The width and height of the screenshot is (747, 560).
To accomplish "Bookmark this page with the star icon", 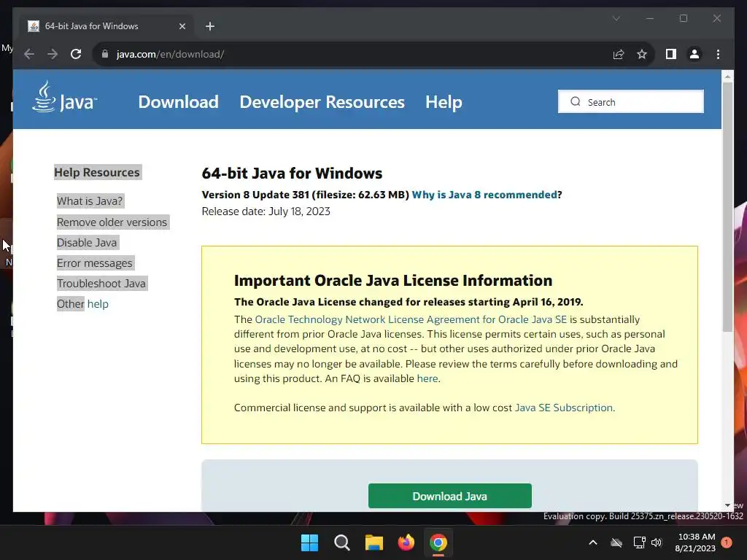I will 642,54.
